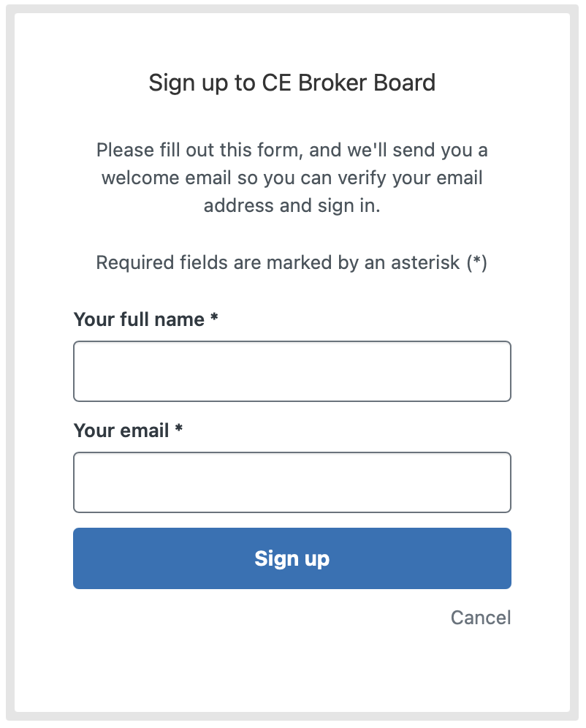
Task: Click 'CE Broker Board' in the dialog title
Action: pyautogui.click(x=349, y=83)
